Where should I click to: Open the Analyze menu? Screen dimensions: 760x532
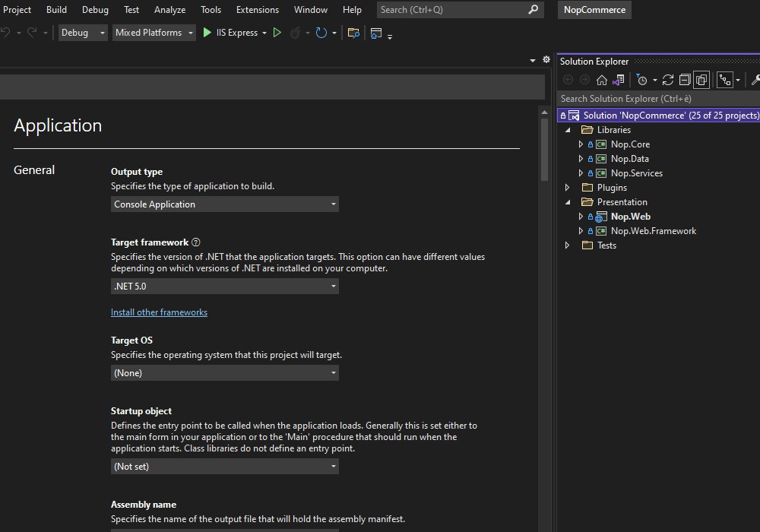[169, 10]
